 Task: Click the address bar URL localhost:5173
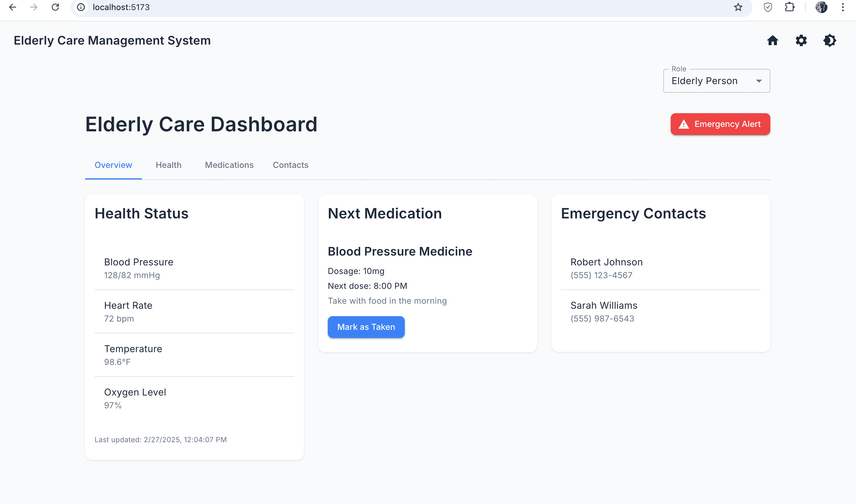121,7
